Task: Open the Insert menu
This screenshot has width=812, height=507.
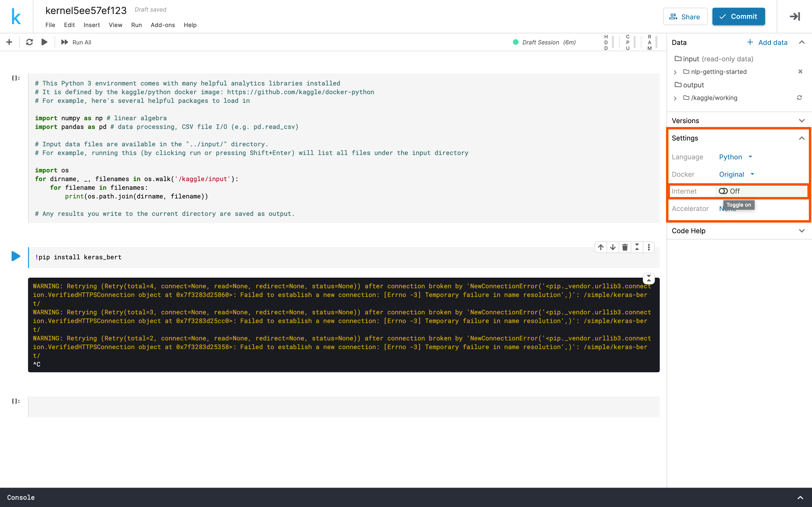Action: [x=91, y=25]
